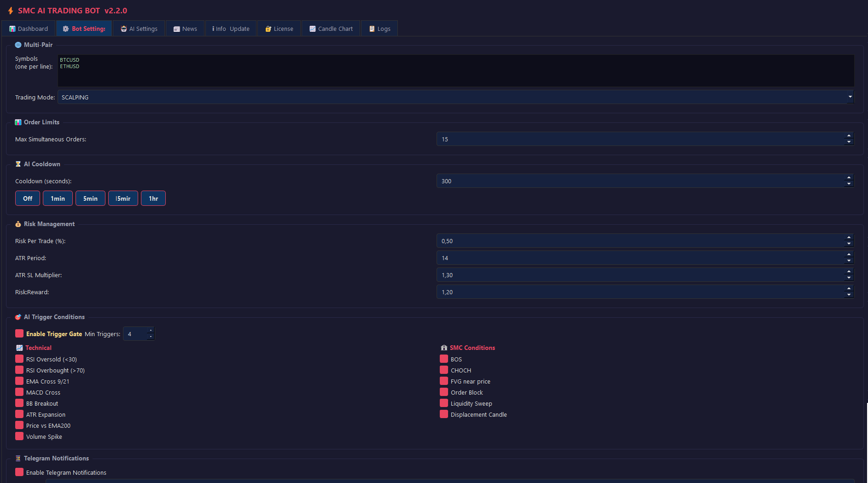Enable the Trigger Gate checkbox
Image resolution: width=868 pixels, height=483 pixels.
point(19,333)
